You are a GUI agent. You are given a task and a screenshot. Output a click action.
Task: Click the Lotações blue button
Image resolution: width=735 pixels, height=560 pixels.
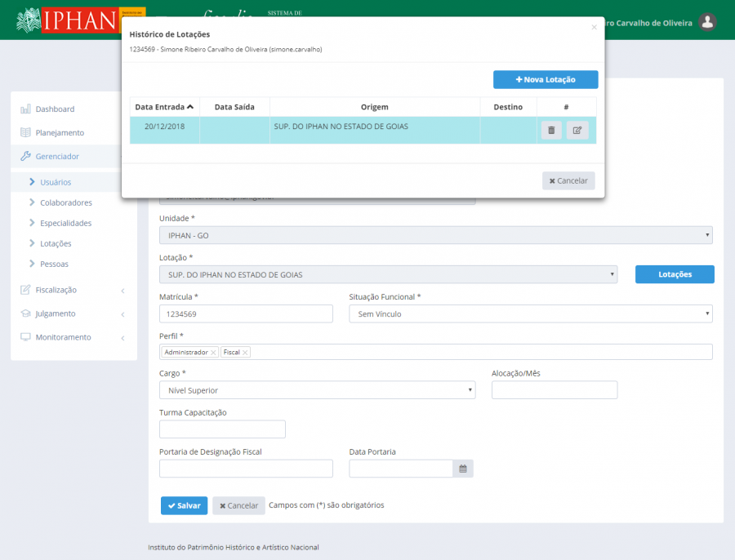[x=675, y=274]
